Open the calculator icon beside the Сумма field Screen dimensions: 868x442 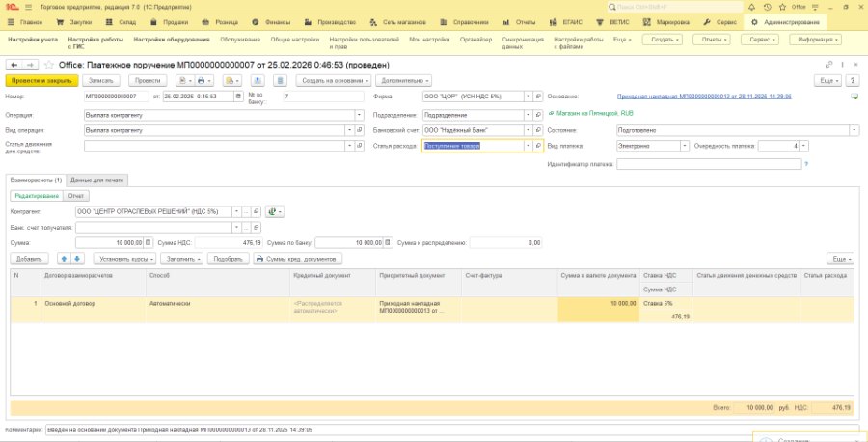click(149, 242)
